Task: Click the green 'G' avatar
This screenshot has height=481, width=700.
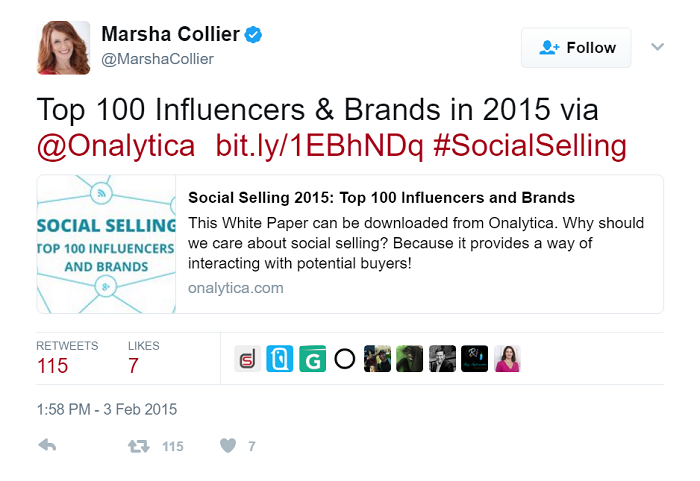Action: point(312,359)
